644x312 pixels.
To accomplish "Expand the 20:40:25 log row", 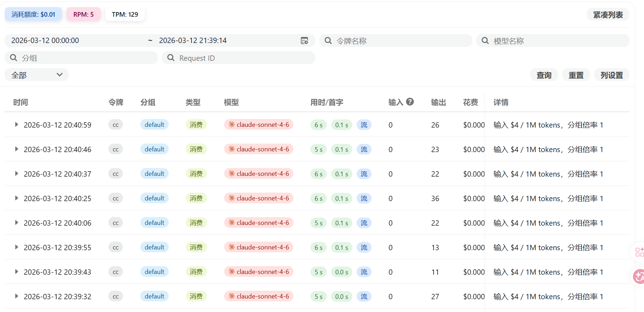I will pos(16,198).
